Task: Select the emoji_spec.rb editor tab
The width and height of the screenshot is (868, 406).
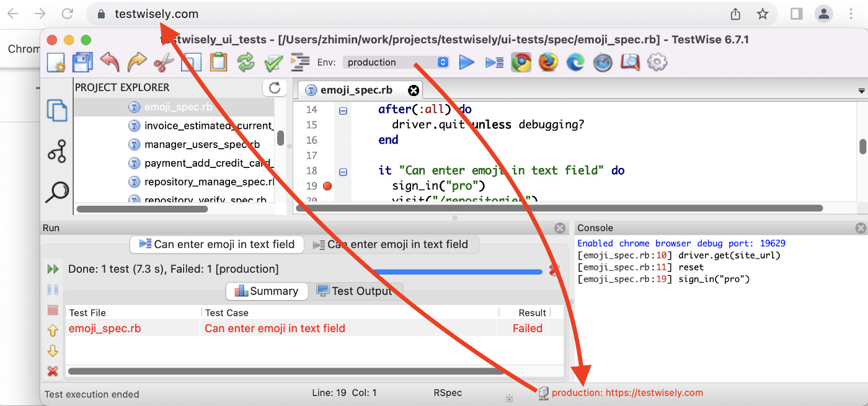Action: [356, 90]
